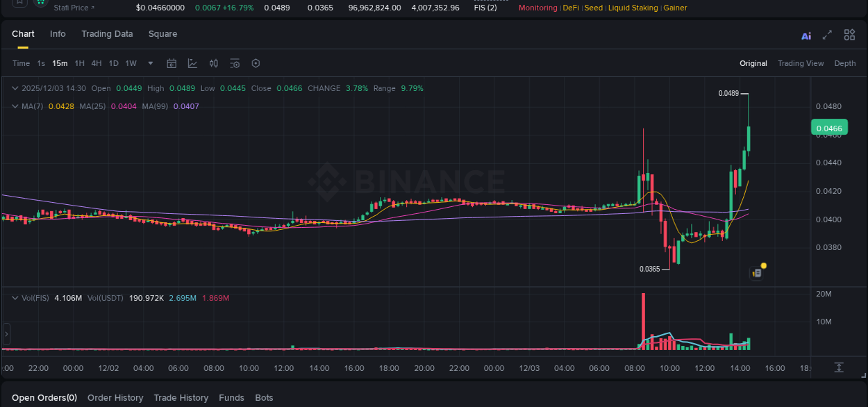Click the green 0.0466 price label on axis
The width and height of the screenshot is (868, 407).
click(x=831, y=127)
